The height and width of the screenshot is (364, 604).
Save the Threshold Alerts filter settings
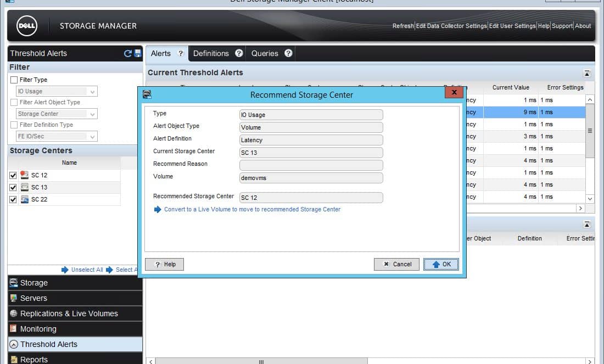click(x=137, y=54)
